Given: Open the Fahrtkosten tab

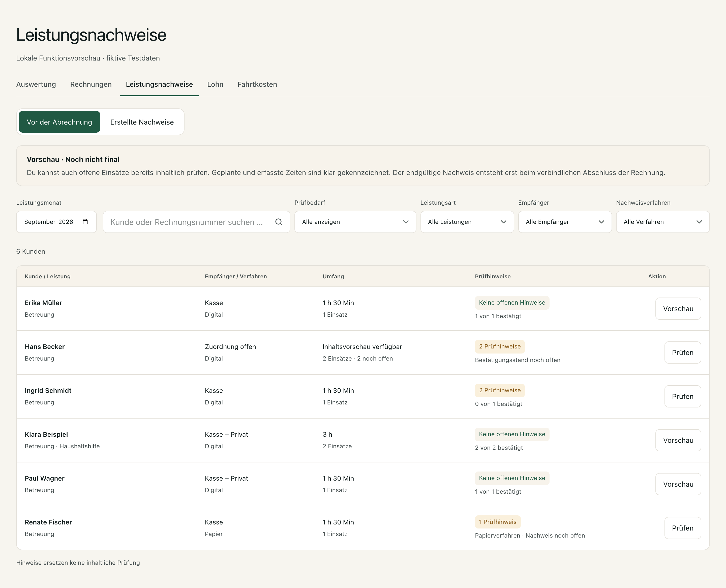Looking at the screenshot, I should click(x=257, y=84).
